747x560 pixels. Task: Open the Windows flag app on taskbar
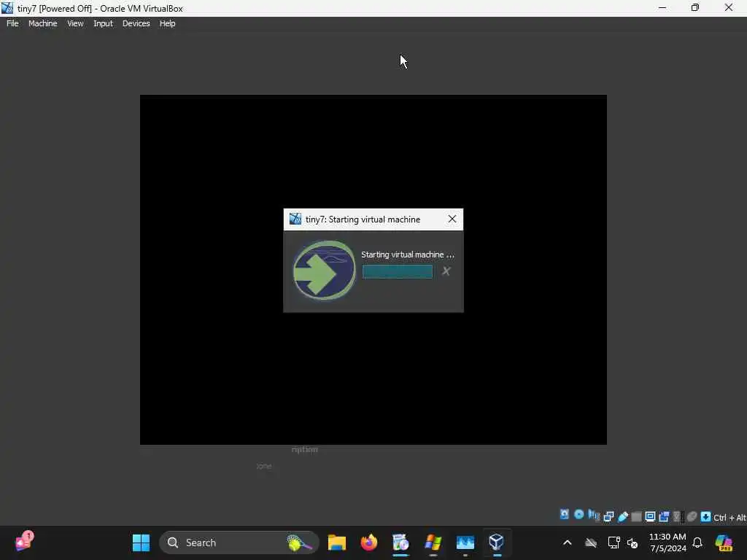(x=433, y=542)
